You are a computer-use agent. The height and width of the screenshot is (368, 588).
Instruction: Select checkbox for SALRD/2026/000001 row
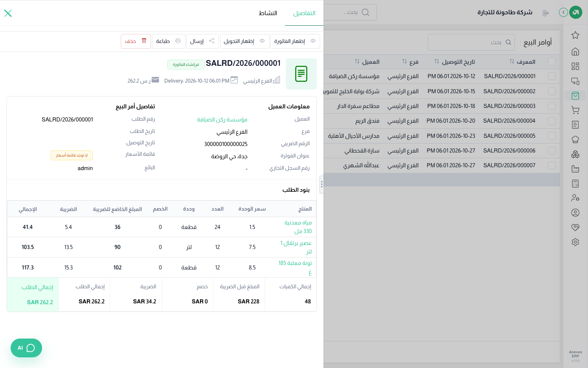[552, 76]
